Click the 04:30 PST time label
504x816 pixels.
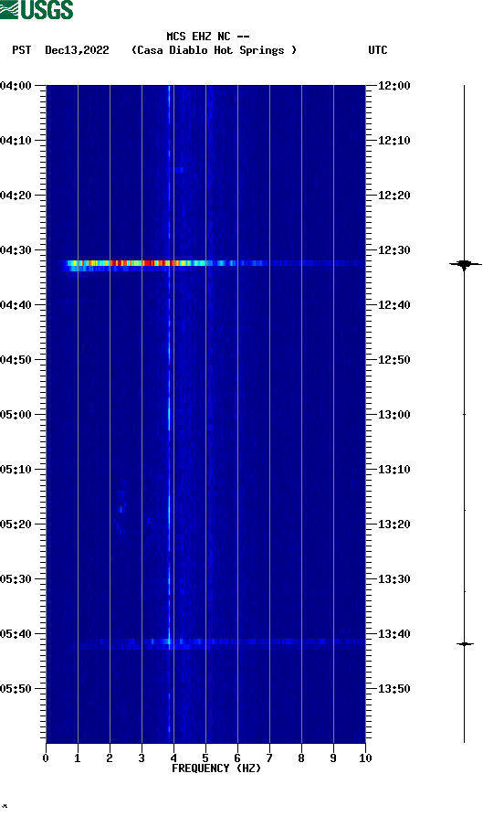pyautogui.click(x=16, y=249)
